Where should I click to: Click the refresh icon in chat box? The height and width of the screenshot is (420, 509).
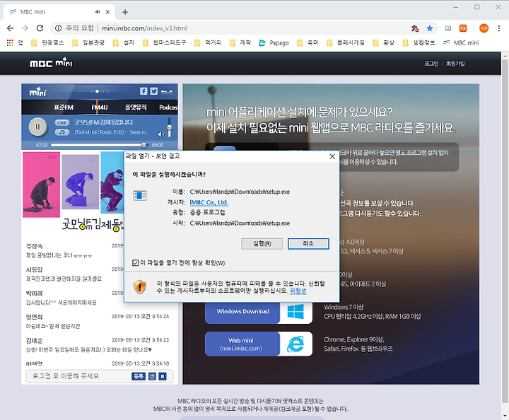tap(152, 376)
